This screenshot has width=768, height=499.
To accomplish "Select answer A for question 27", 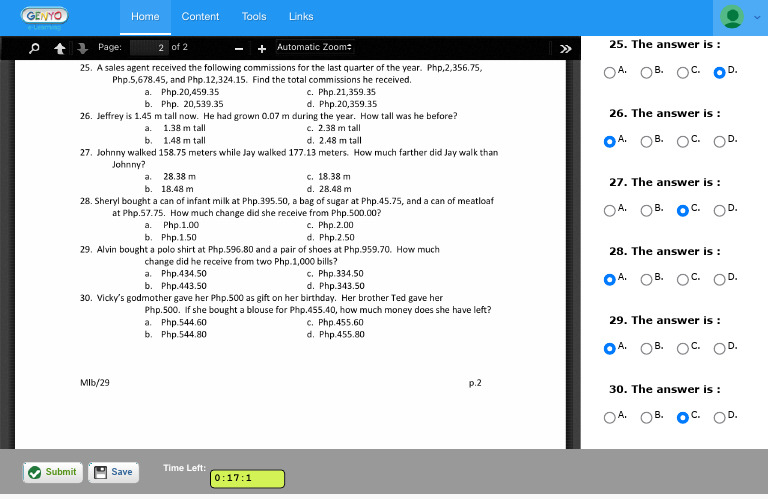I will point(609,211).
